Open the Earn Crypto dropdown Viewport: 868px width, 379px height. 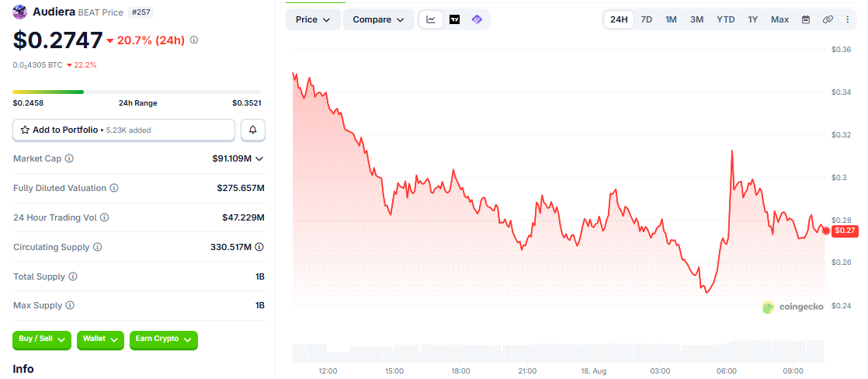(x=163, y=339)
